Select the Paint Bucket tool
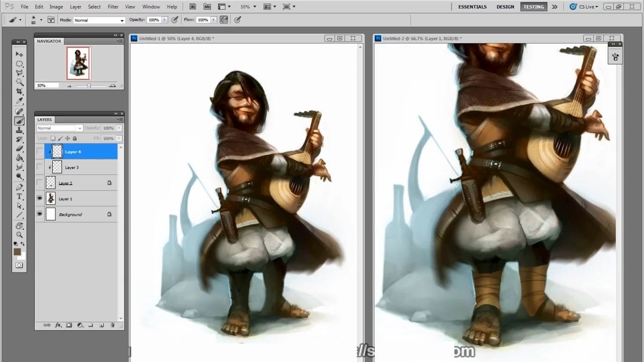Image resolution: width=644 pixels, height=362 pixels. 20,158
